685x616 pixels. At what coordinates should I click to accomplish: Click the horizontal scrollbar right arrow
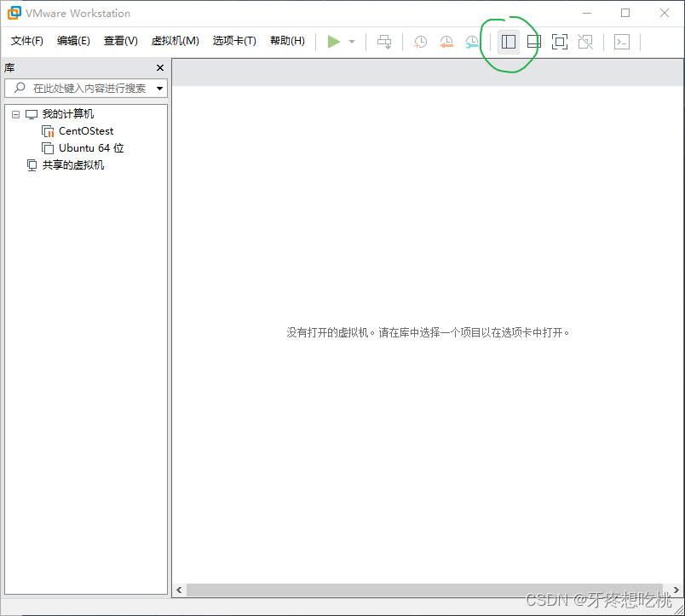coord(676,590)
